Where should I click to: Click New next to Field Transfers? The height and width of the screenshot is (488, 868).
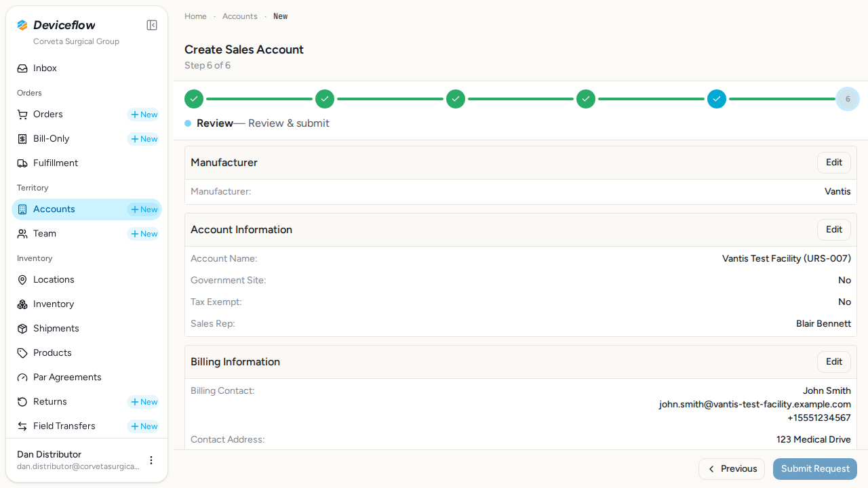point(144,426)
